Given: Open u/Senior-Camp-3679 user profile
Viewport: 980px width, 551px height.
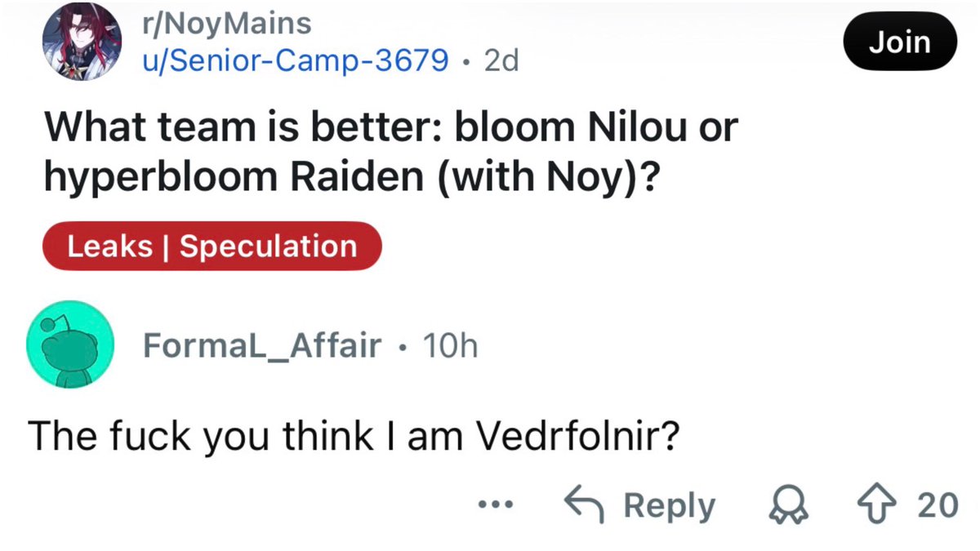Looking at the screenshot, I should coord(295,60).
